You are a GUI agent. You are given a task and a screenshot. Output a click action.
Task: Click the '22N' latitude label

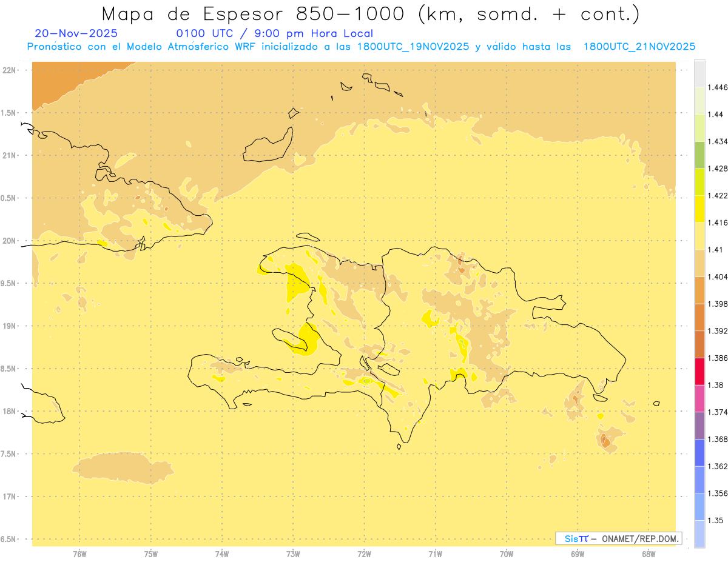(x=10, y=70)
